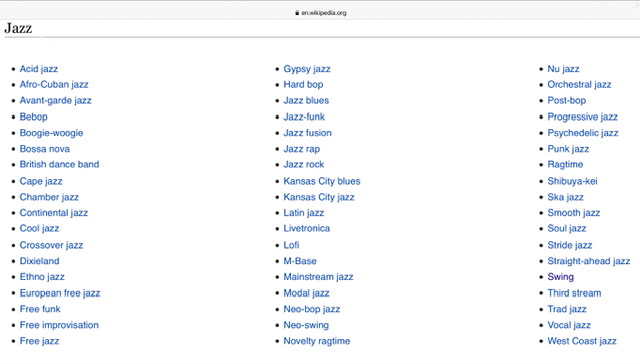Open the Post-bop link
The image size is (640, 364).
click(x=567, y=100)
